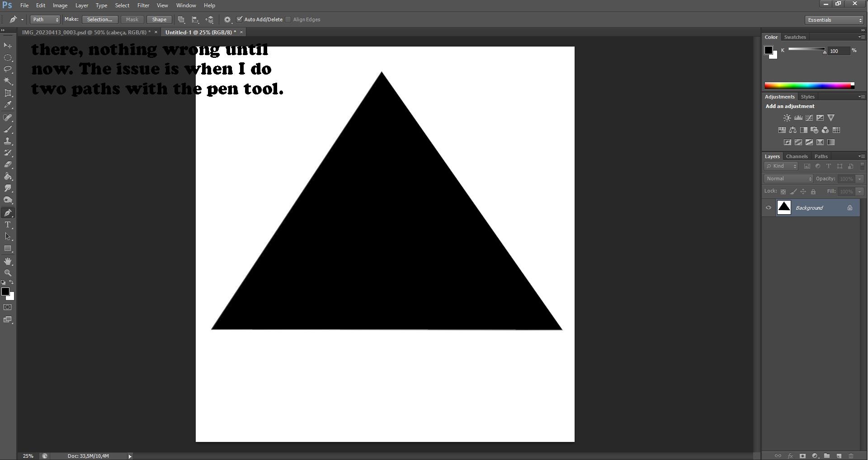Open the Opacity slider dropdown arrow

(x=860, y=179)
